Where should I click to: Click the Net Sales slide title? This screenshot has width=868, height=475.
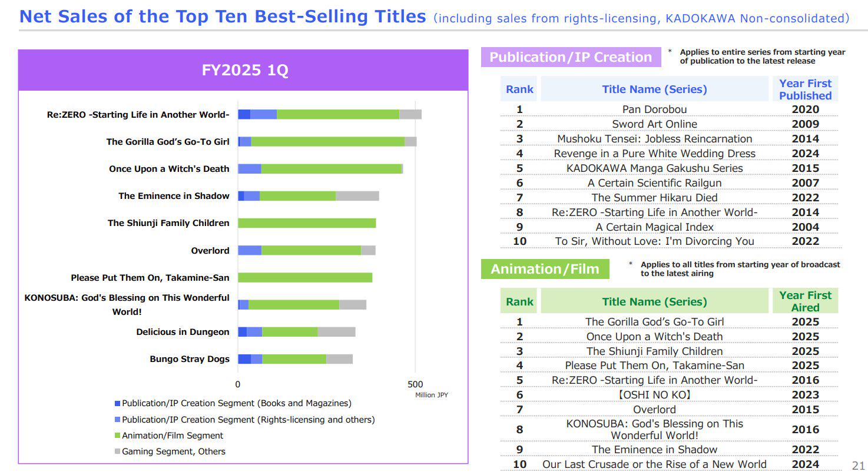click(x=223, y=16)
